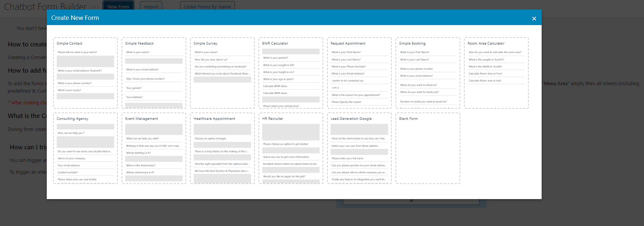Click 'Please enter your full name' text
The image size is (644, 226).
tap(348, 159)
